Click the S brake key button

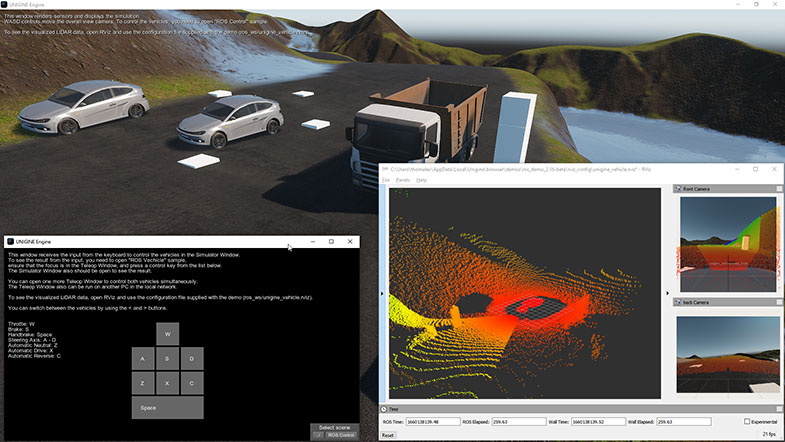[168, 358]
